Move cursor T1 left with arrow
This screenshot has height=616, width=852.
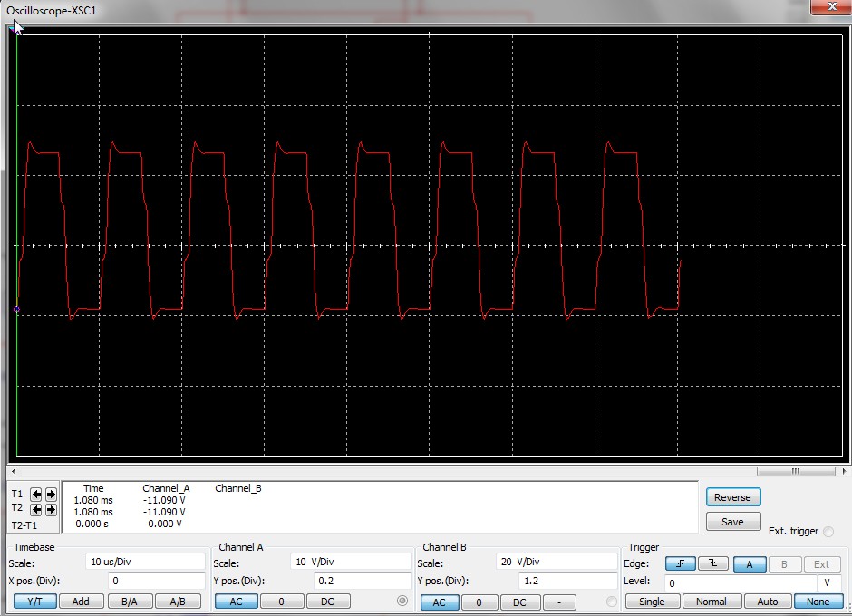36,494
